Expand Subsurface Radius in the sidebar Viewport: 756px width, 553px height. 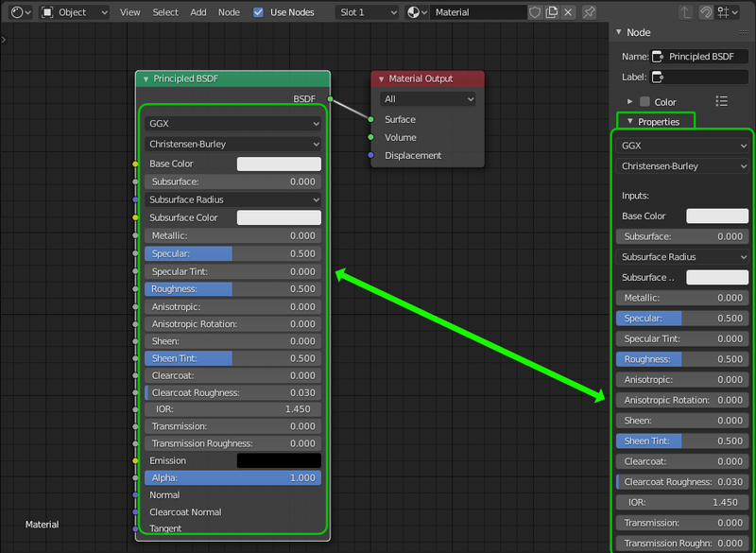[682, 257]
